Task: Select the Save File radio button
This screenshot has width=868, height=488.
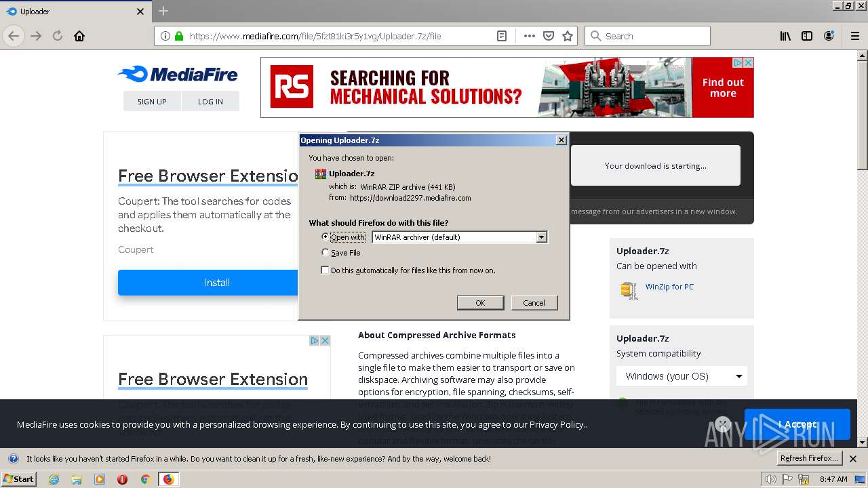Action: pos(325,252)
